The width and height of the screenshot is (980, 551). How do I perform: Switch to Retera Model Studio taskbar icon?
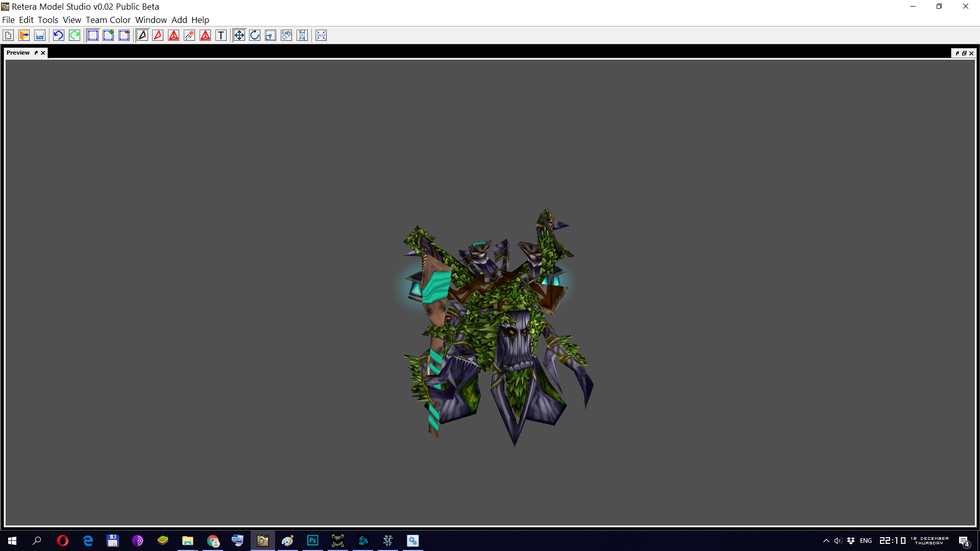point(263,541)
